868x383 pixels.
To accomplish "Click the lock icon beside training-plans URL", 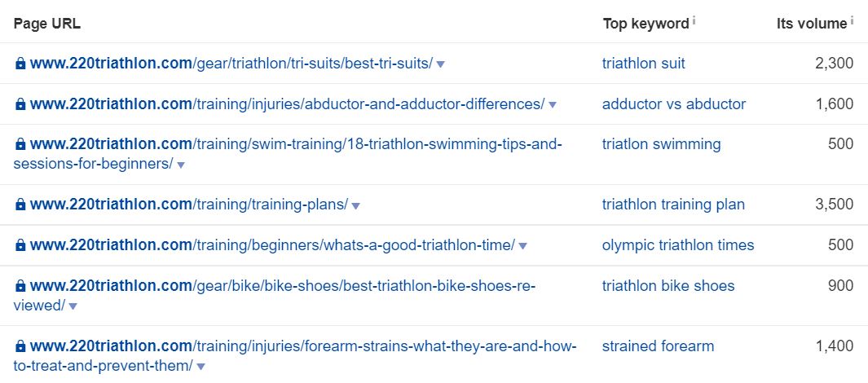I will click(20, 205).
